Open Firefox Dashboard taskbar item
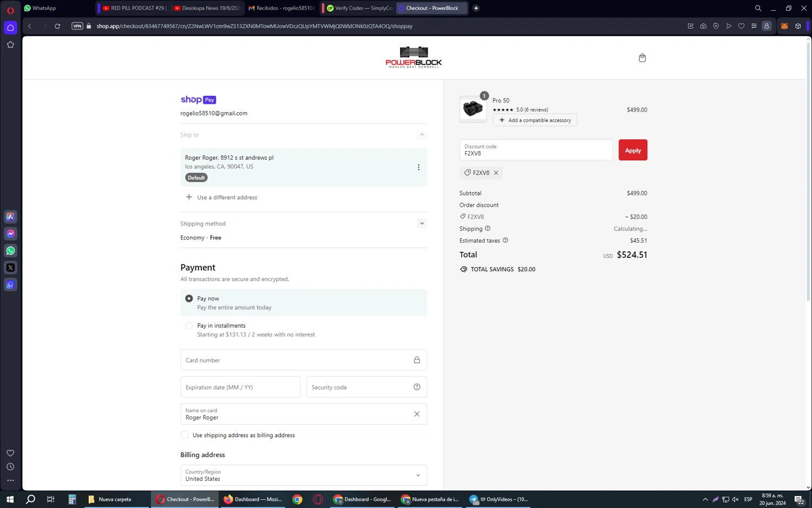812x508 pixels. tap(253, 499)
